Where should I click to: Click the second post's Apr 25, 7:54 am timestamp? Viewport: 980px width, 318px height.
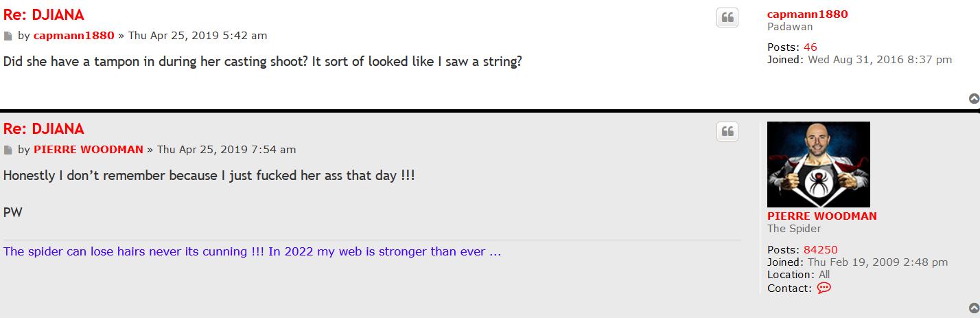[x=226, y=149]
